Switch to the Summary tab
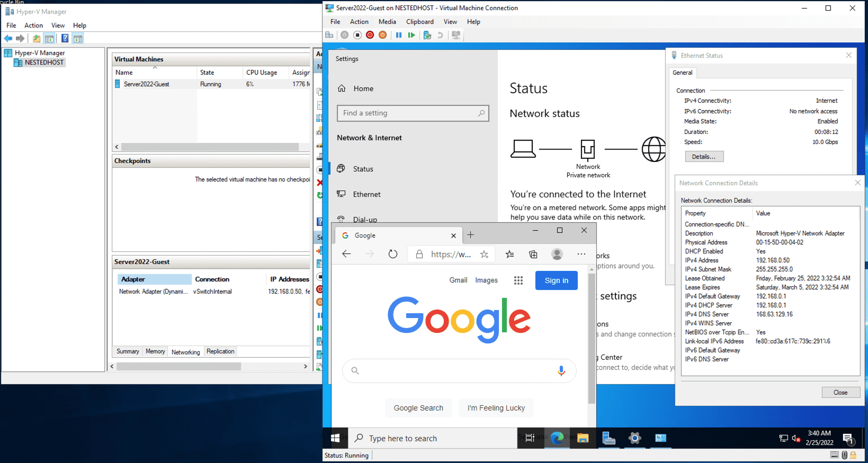The height and width of the screenshot is (463, 868). (x=128, y=351)
